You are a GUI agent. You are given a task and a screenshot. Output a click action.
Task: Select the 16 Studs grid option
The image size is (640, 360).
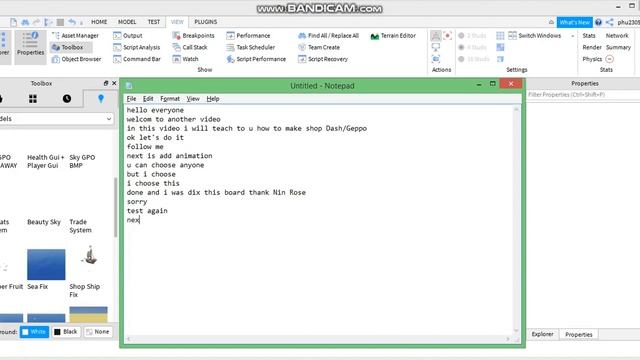[473, 59]
